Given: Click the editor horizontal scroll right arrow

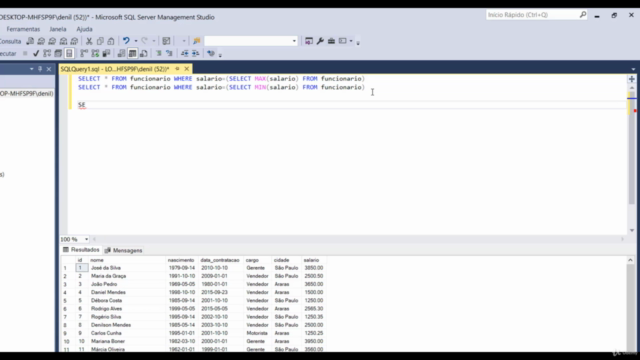Looking at the screenshot, I should click(622, 239).
